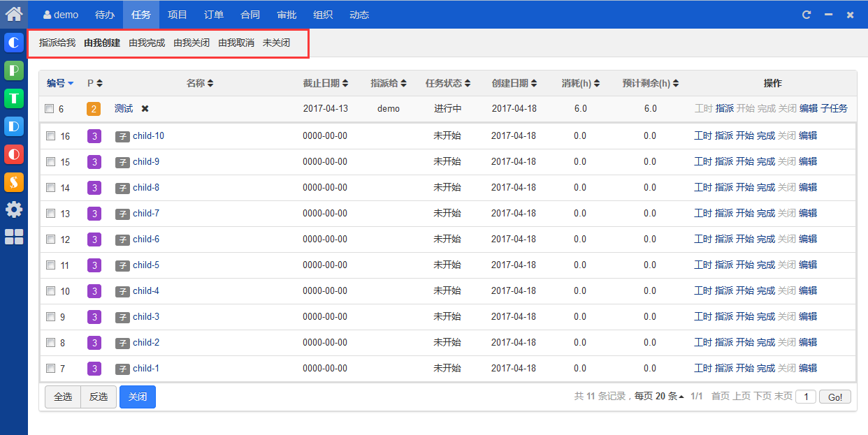The image size is (868, 435).
Task: Show tasks under 指派给我 filter
Action: [x=57, y=43]
